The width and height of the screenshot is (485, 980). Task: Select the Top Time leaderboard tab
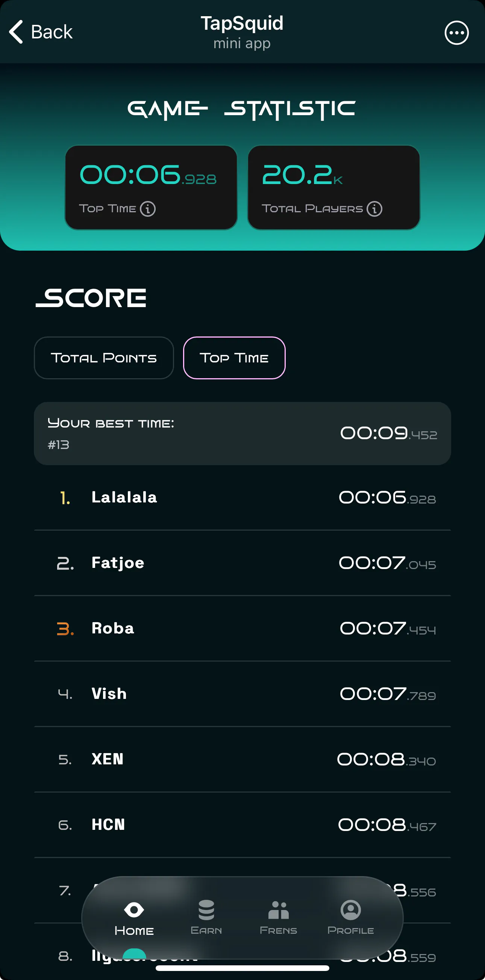(x=234, y=358)
